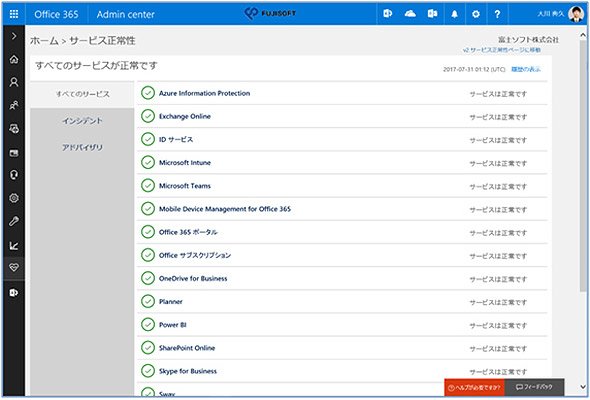The width and height of the screenshot is (590, 400).
Task: Open history view link next to date
Action: coord(526,69)
